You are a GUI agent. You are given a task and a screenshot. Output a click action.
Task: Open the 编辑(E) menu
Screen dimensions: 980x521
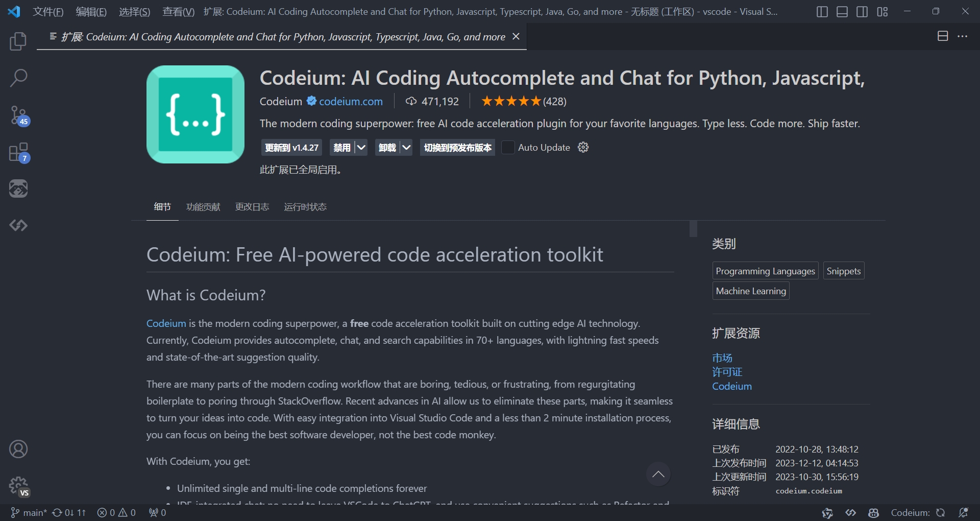[91, 12]
